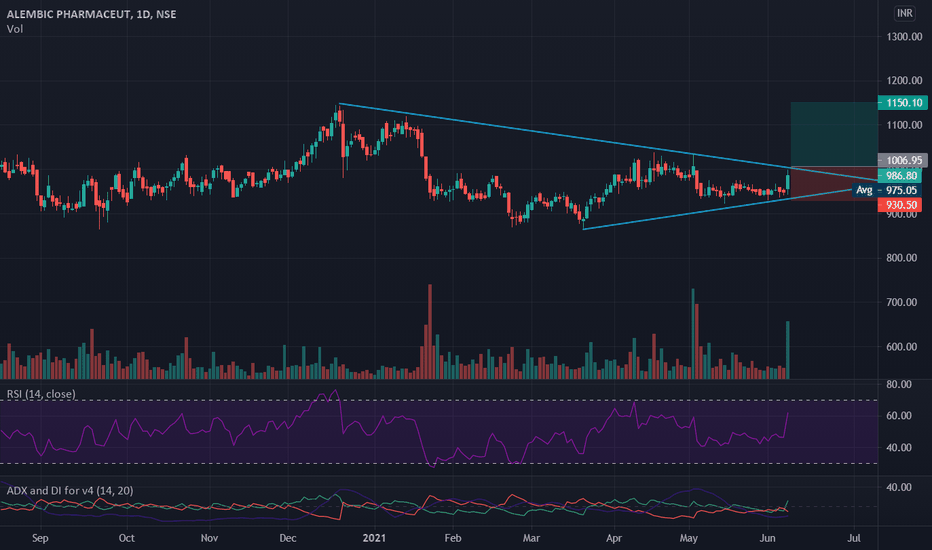Image resolution: width=932 pixels, height=550 pixels.
Task: Click the latest green volume bar in June
Action: tap(788, 350)
